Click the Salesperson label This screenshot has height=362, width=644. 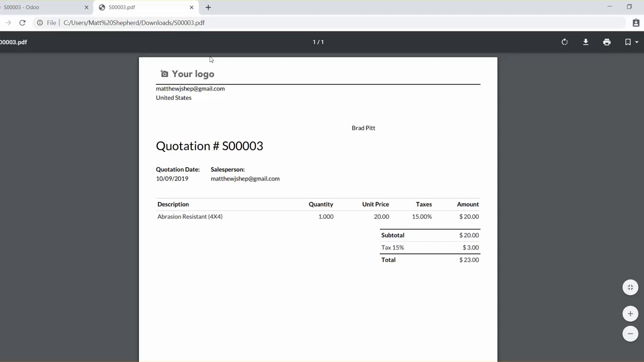pos(227,169)
